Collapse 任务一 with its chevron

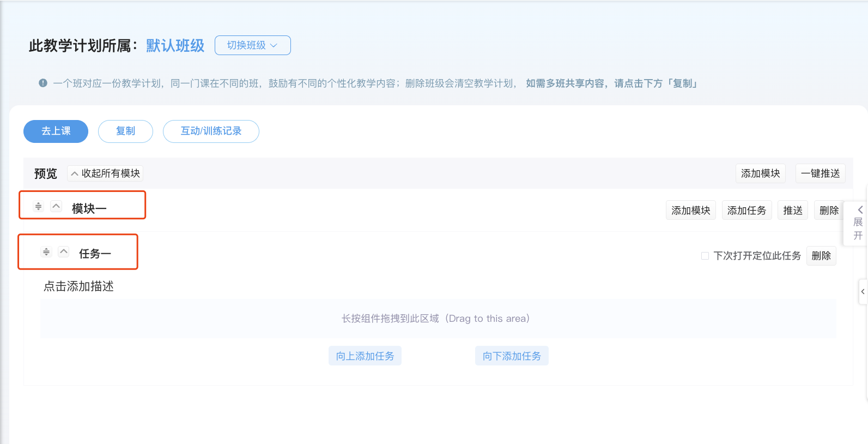click(x=64, y=251)
